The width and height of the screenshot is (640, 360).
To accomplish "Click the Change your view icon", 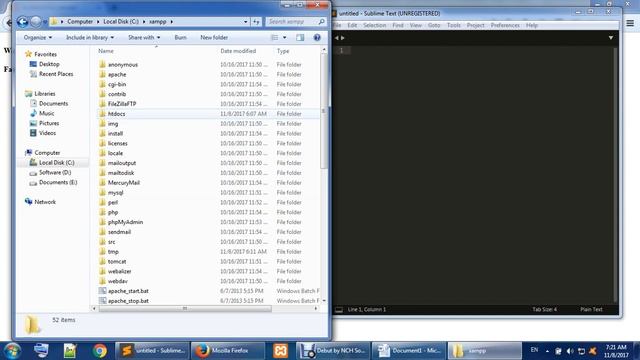I will coord(275,38).
